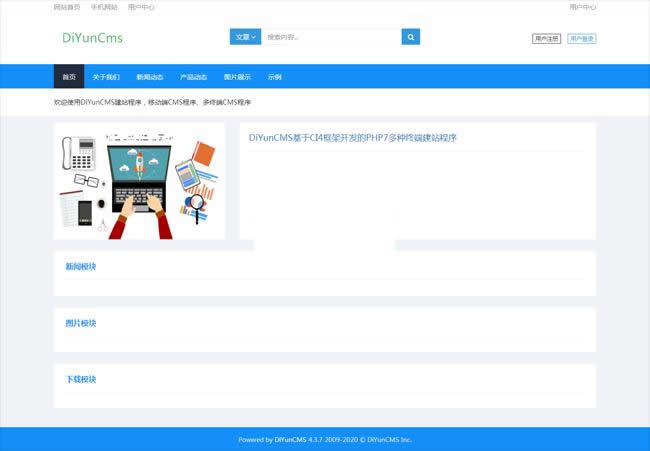Image resolution: width=650 pixels, height=451 pixels.
Task: Open the DiYunCMS基于CI4框架 article headline
Action: 352,138
